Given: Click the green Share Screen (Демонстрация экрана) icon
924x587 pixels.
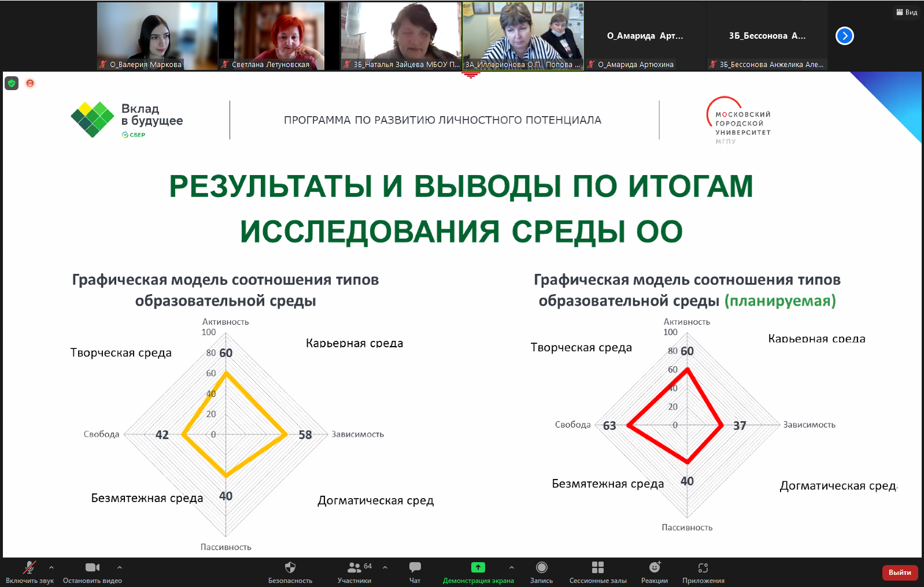Looking at the screenshot, I should pos(478,567).
